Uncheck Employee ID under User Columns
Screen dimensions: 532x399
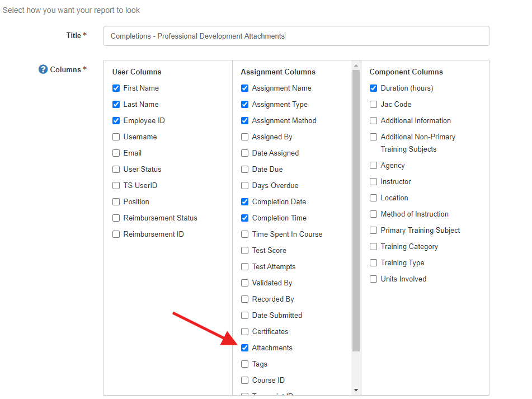tap(116, 120)
